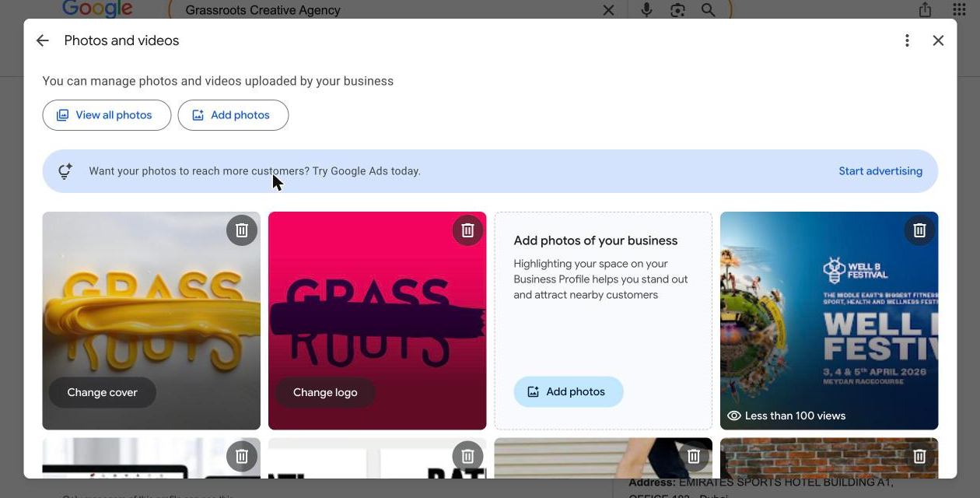Delete the first photo in second row
Viewport: 980px width, 498px height.
coord(242,456)
